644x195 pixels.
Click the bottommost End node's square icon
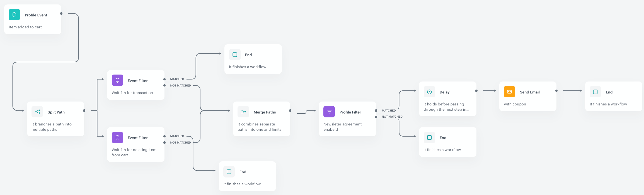click(229, 172)
